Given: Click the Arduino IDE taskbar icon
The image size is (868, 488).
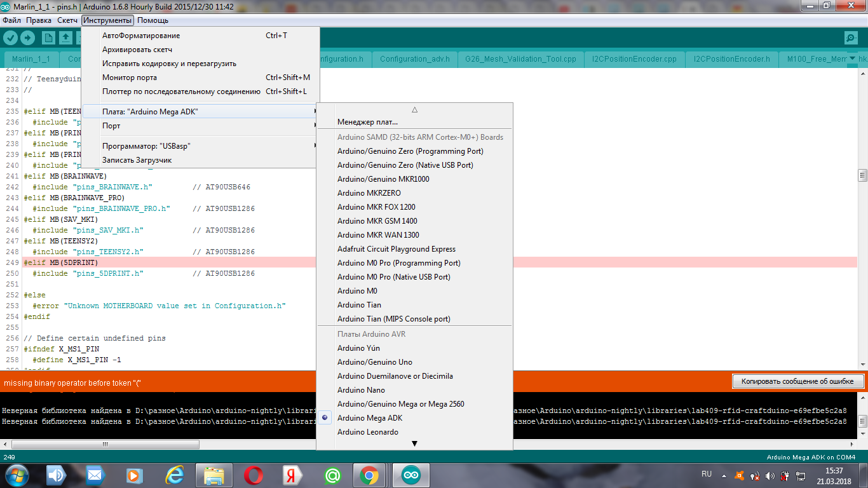Looking at the screenshot, I should [x=411, y=475].
